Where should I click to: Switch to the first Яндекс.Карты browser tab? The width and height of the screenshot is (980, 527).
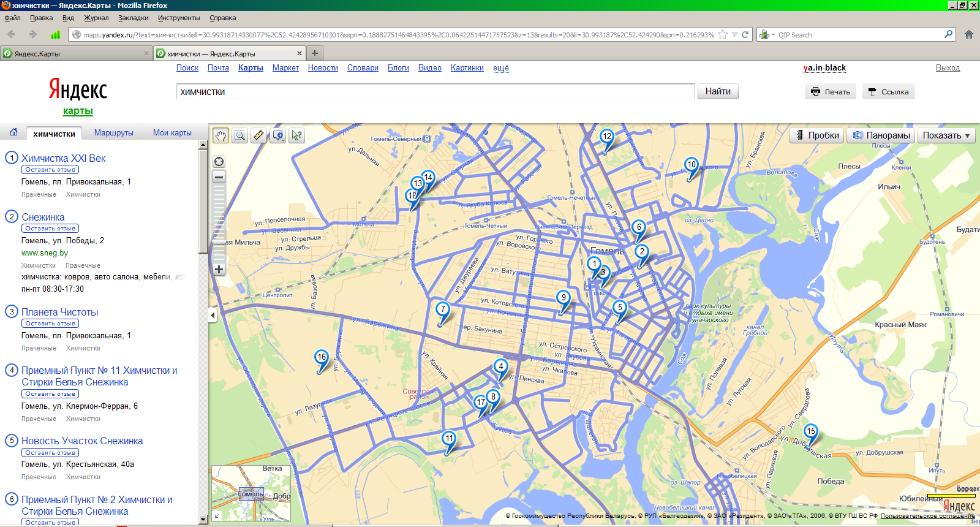click(76, 53)
